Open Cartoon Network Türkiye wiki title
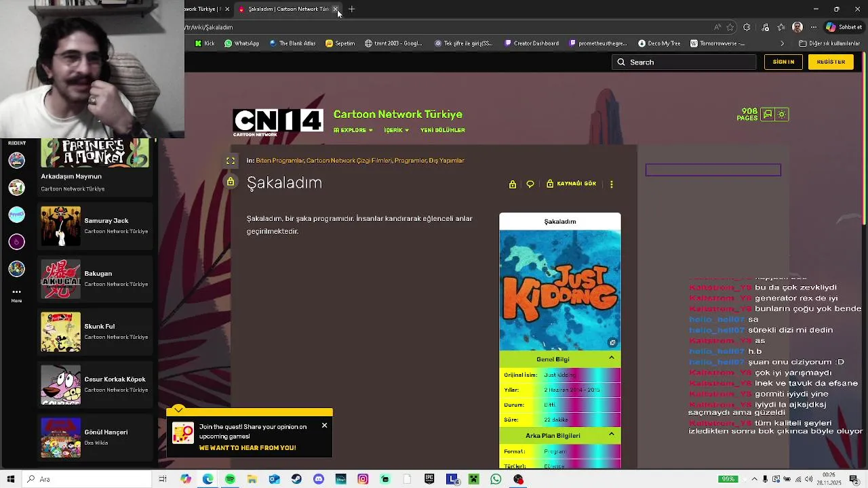Image resolution: width=868 pixels, height=488 pixels. click(397, 115)
